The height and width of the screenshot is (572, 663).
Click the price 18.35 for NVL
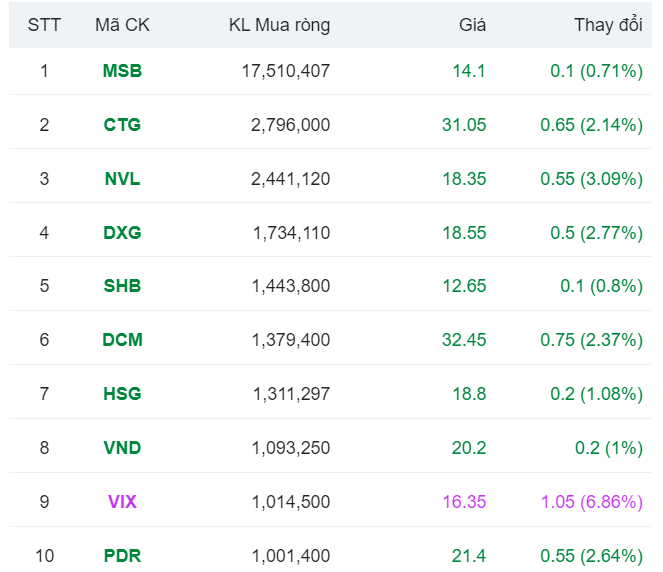point(464,179)
